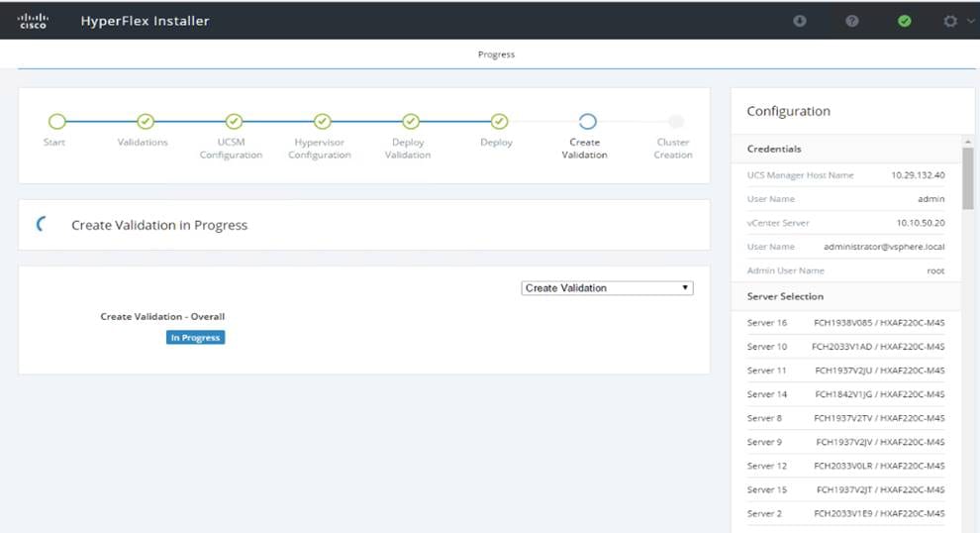Click the Configuration panel title

[x=789, y=111]
